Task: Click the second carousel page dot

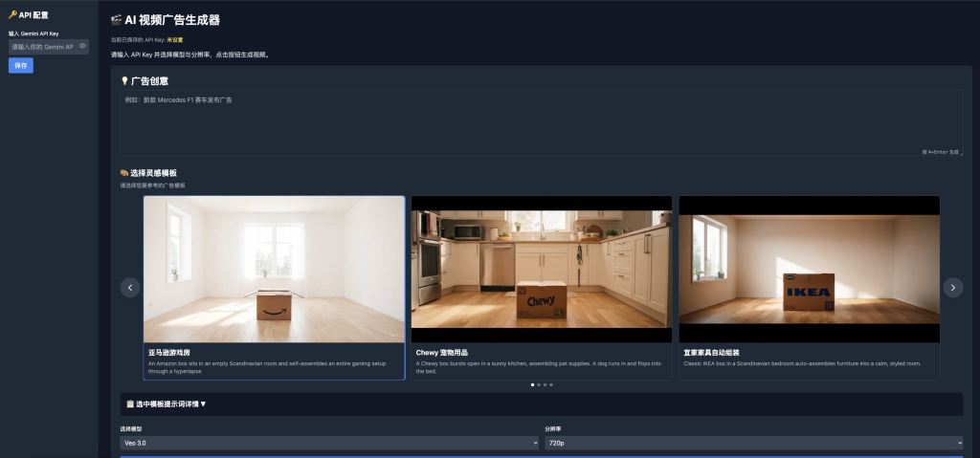Action: pos(539,385)
